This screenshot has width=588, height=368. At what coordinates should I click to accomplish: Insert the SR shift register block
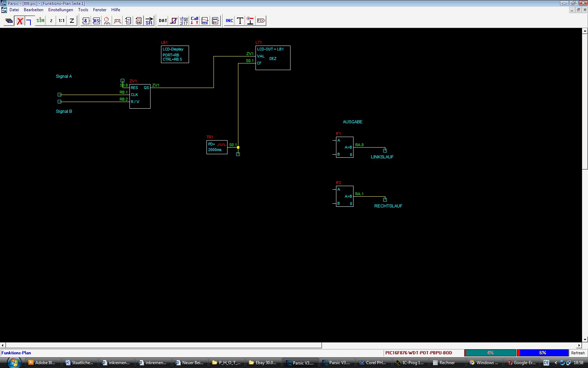149,21
